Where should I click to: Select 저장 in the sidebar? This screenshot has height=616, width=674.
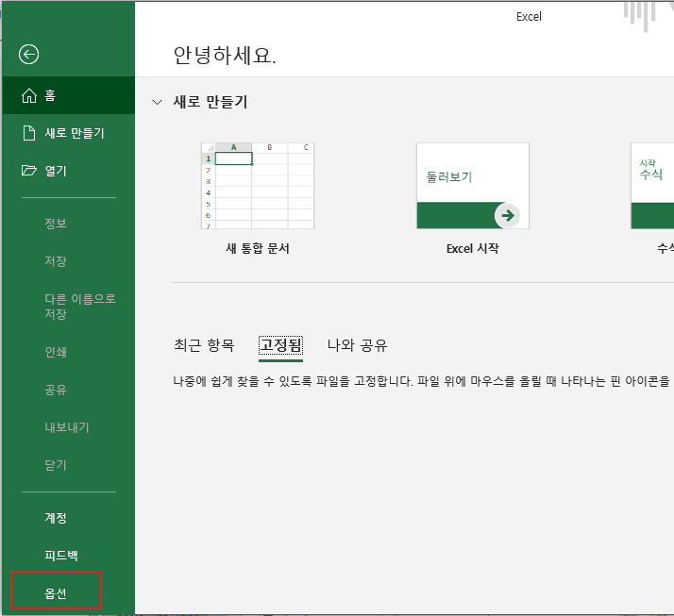pyautogui.click(x=56, y=261)
